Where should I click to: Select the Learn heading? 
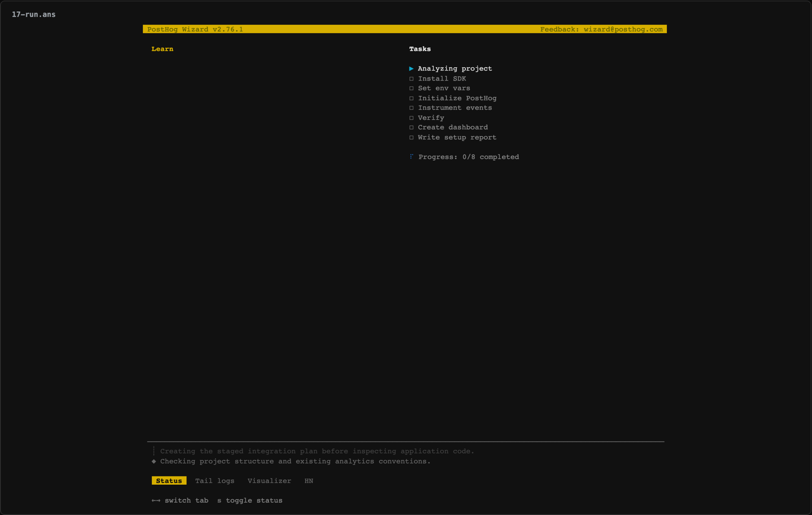[x=162, y=49]
